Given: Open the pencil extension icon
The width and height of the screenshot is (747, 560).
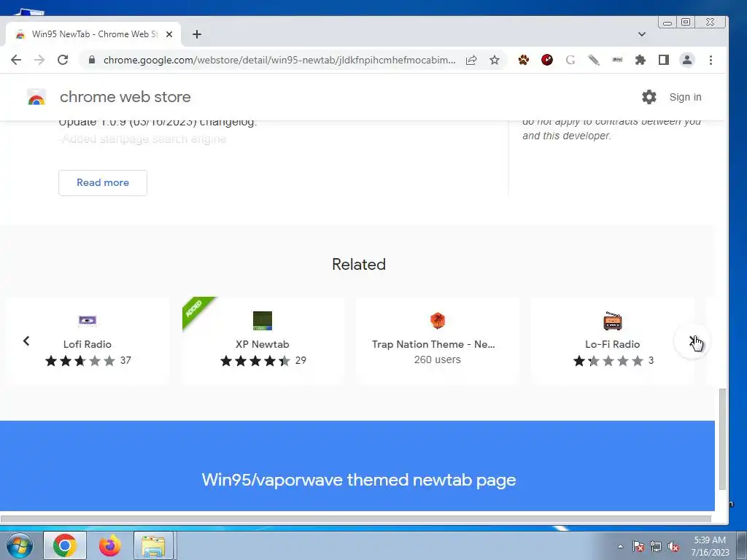Looking at the screenshot, I should click(x=594, y=60).
